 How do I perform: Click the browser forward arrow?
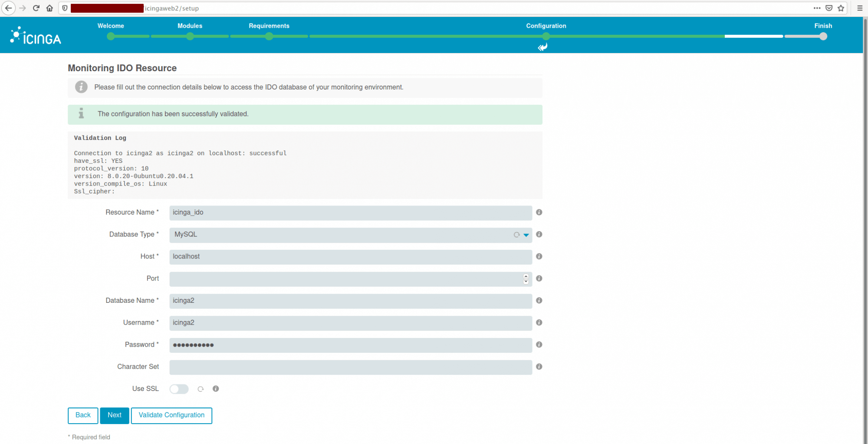click(x=22, y=8)
